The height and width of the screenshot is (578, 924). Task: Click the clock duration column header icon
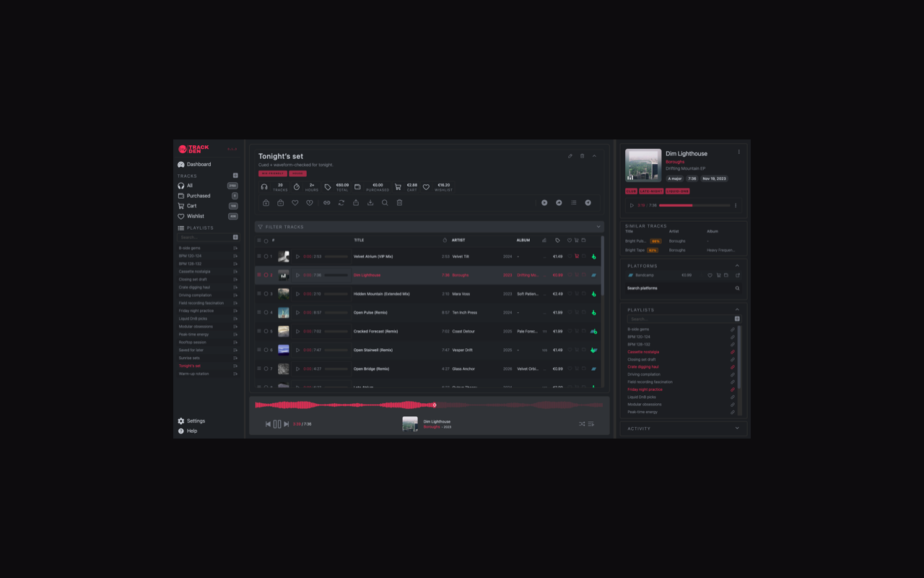[x=445, y=241]
